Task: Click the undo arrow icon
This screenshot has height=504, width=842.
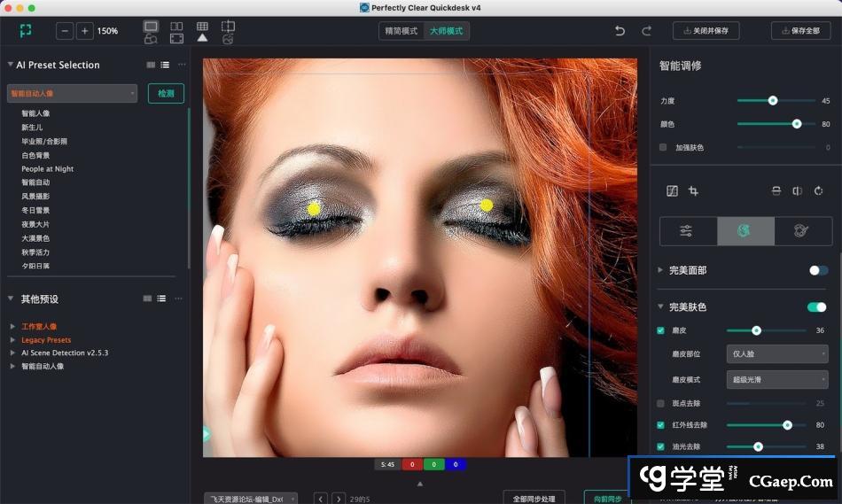Action: 620,31
